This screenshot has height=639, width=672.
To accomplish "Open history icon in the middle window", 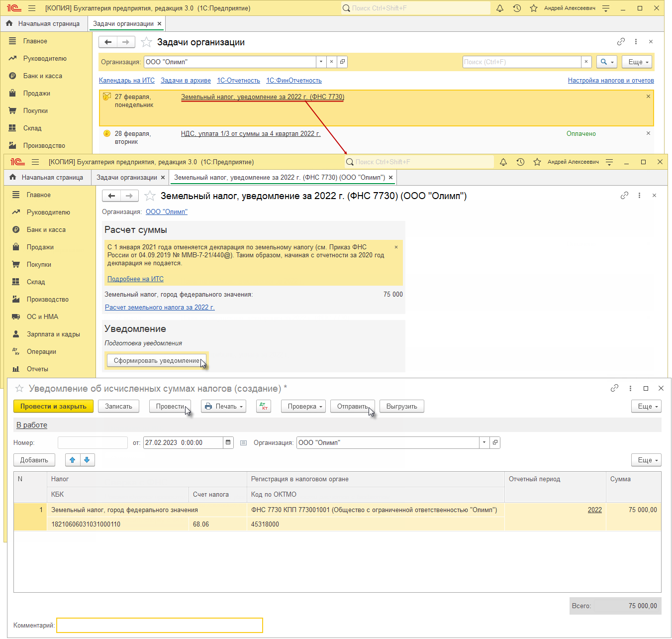I will click(x=520, y=162).
